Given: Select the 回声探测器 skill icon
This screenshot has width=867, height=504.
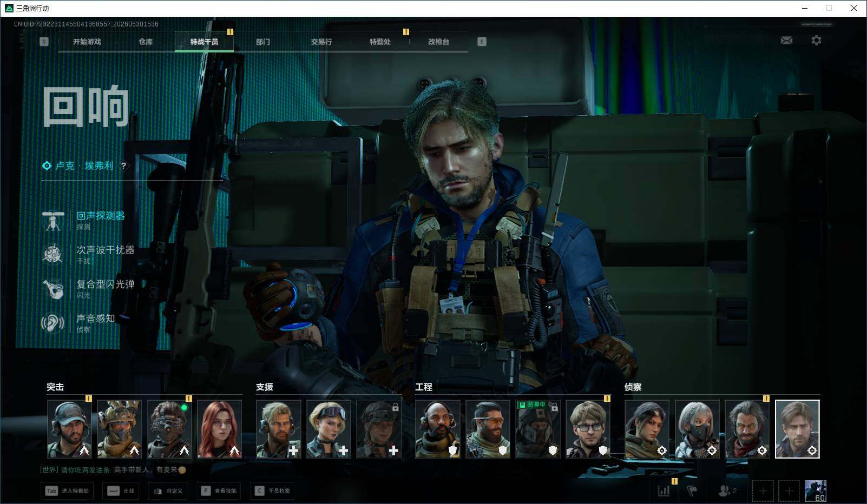Looking at the screenshot, I should point(53,220).
